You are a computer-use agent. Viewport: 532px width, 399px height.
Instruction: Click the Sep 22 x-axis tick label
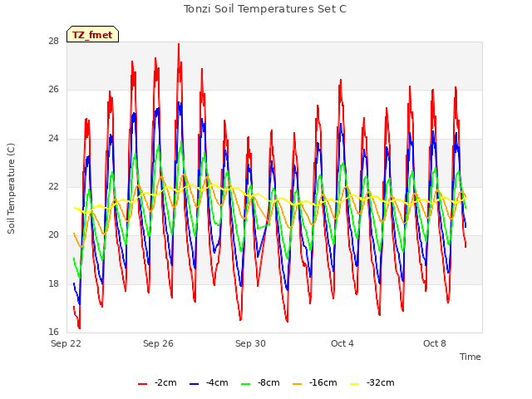tap(66, 343)
